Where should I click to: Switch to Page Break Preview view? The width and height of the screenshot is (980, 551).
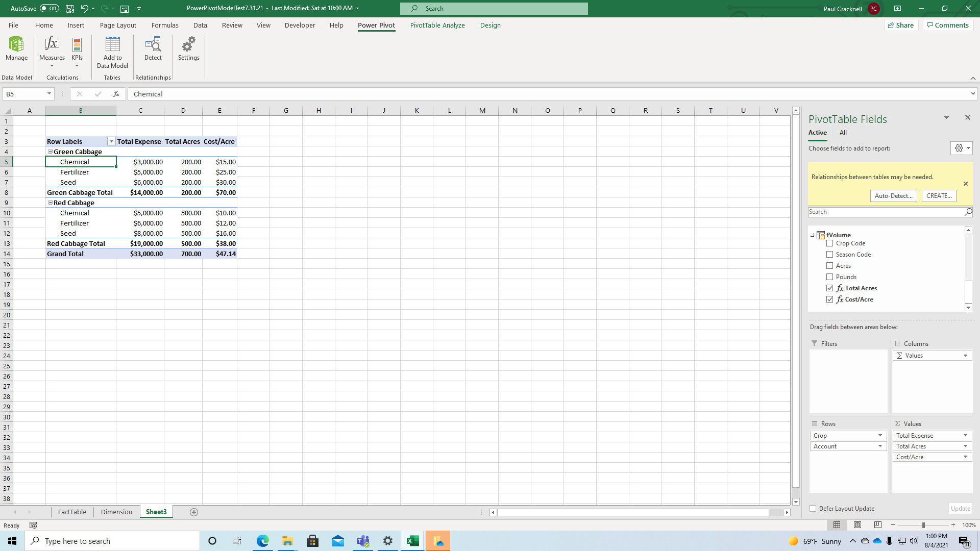coord(878,525)
